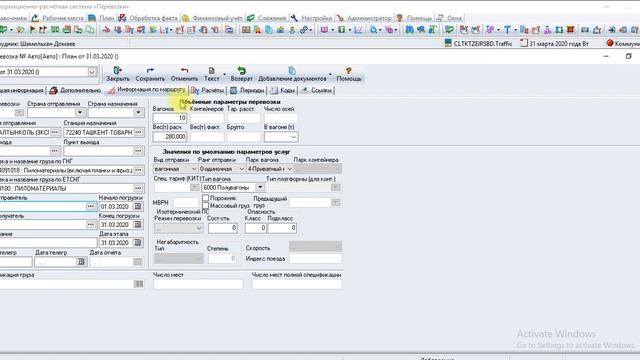Open the В вагоне (т) dropdown
Viewport: 640px width, 360px height.
(293, 137)
